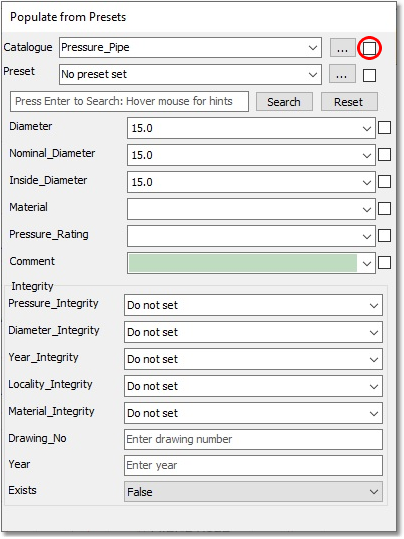
Task: Check the box beside Material dropdown
Action: coord(384,208)
